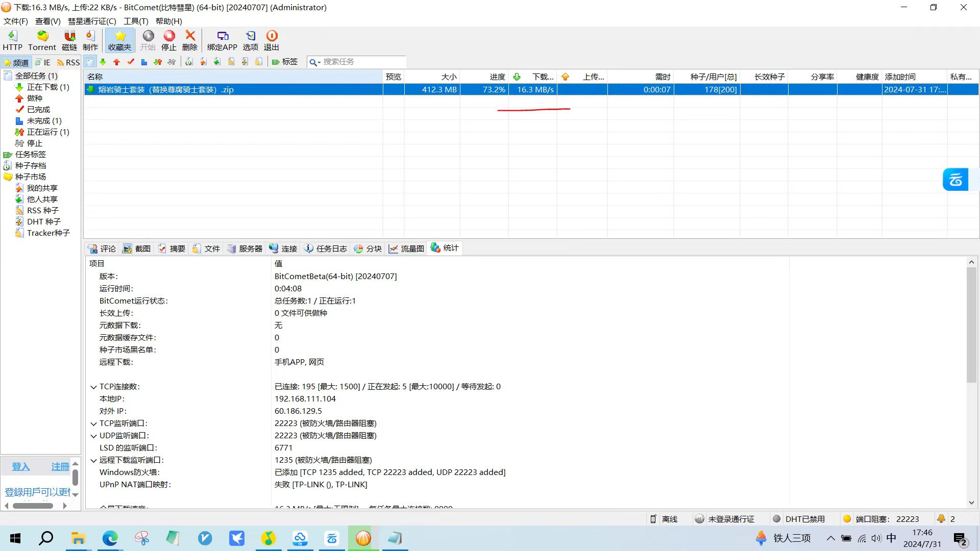Select the 熔岩骑士套装 zip download row
The image size is (980, 551).
click(531, 89)
